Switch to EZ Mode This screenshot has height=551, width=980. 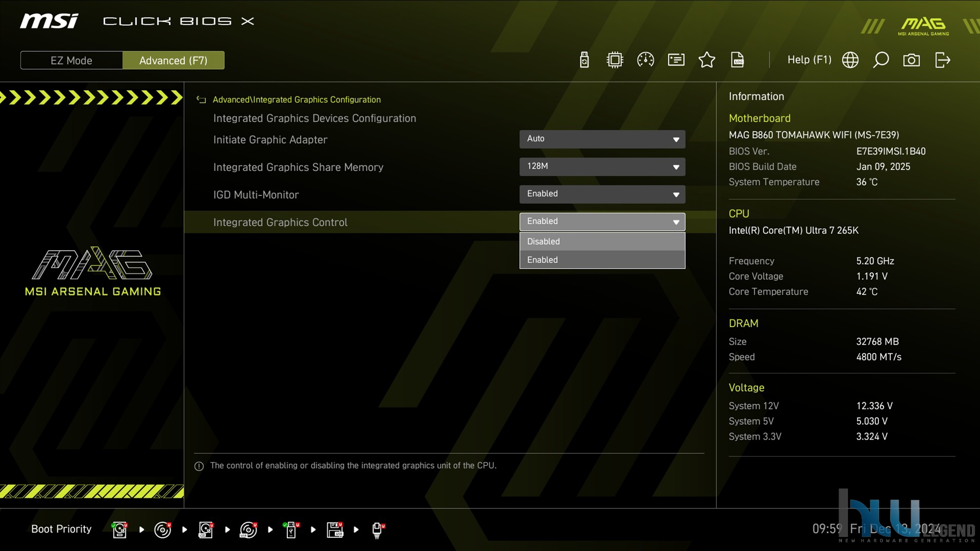click(71, 60)
